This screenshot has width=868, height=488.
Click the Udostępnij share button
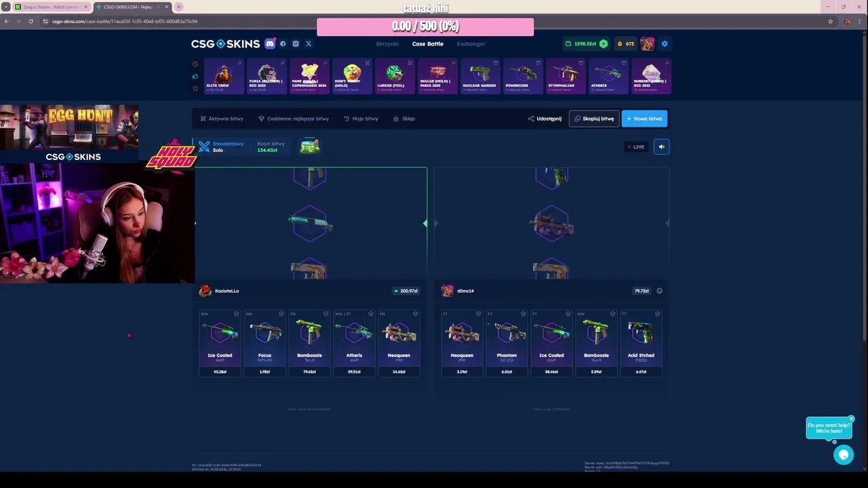[x=545, y=119]
